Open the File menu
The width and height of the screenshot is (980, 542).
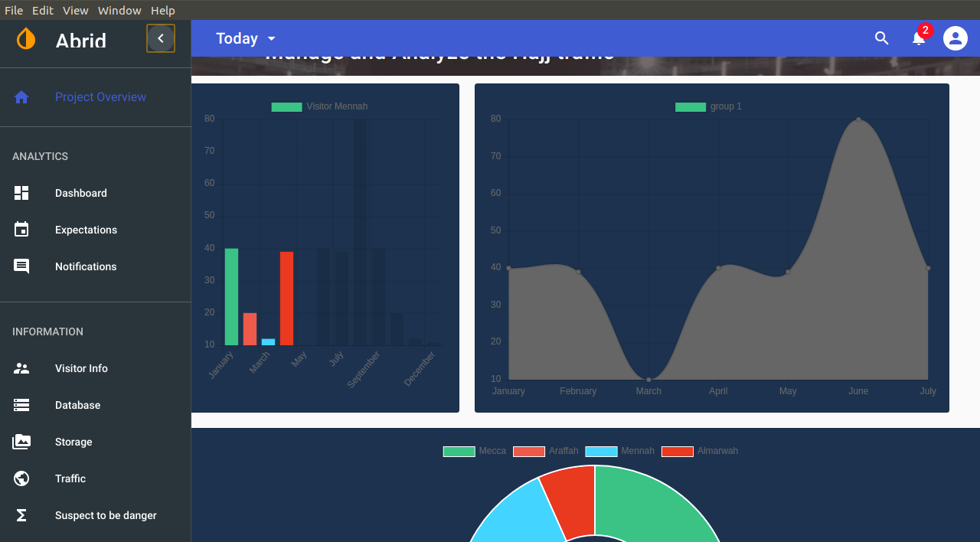(14, 10)
